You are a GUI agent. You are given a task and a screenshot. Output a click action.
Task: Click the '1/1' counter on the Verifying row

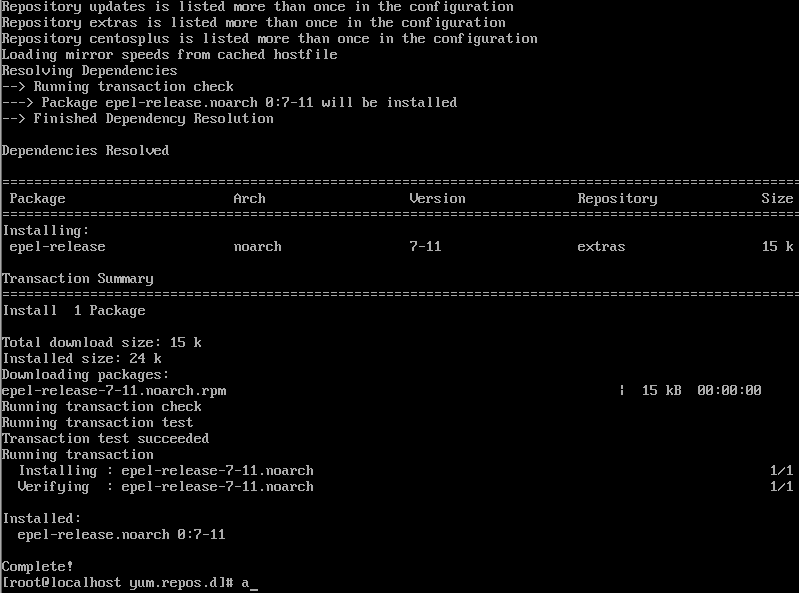[x=782, y=487]
